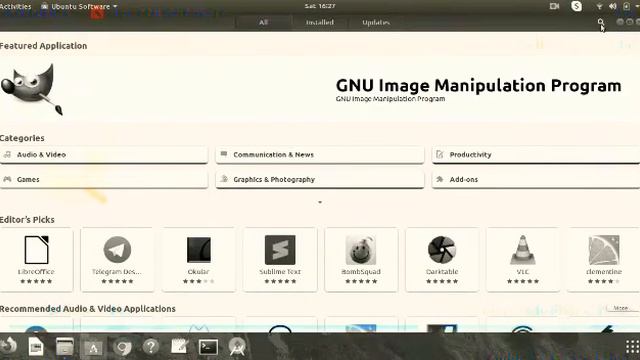
Task: Open Ubuntu Software app menu in top bar
Action: 79,6
